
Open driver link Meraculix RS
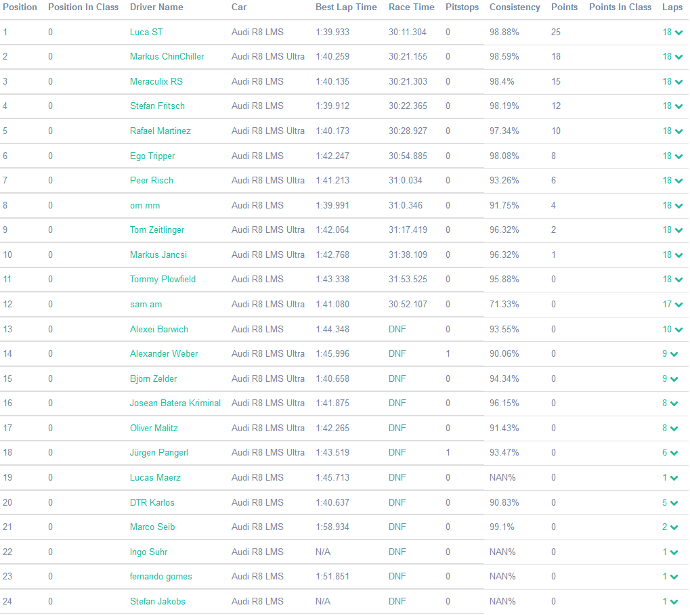tap(156, 82)
